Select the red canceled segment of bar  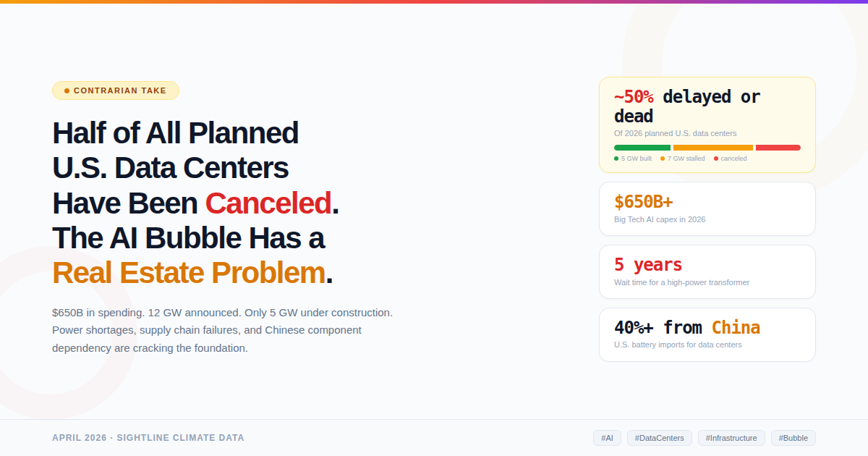point(778,148)
